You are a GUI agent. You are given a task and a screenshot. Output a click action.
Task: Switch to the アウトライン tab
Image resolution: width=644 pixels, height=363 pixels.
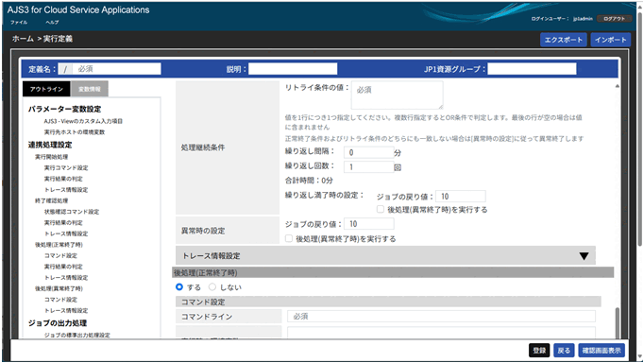[46, 89]
